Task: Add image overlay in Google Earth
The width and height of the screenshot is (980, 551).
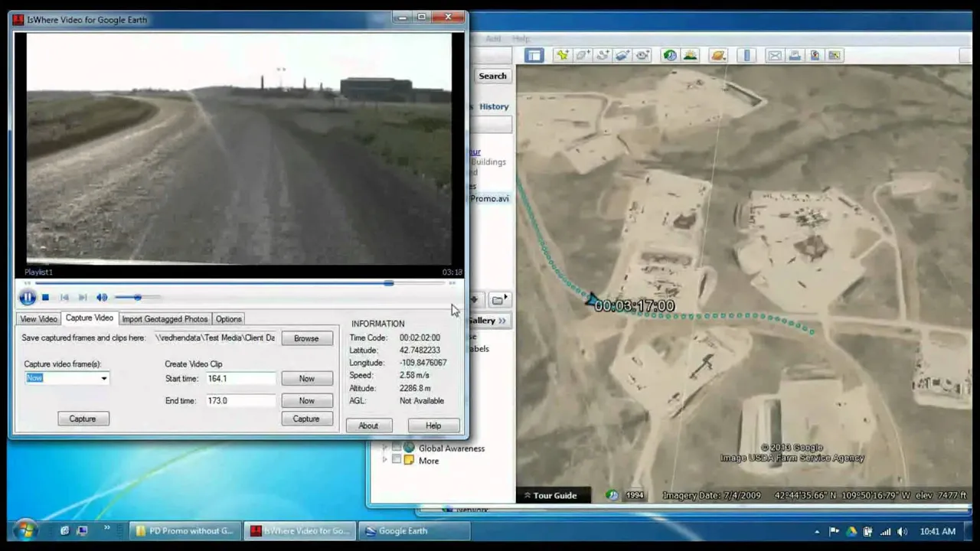Action: [x=622, y=55]
